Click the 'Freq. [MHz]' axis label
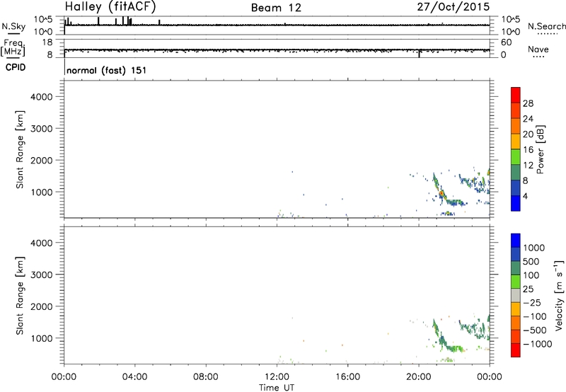Viewport: 566px width, 392px height. (x=13, y=48)
